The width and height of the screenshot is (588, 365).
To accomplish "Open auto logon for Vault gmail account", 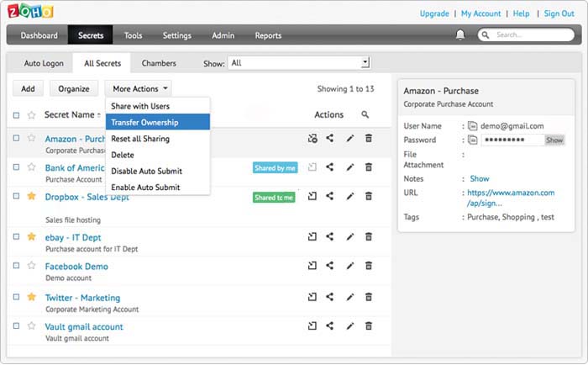I will point(312,326).
